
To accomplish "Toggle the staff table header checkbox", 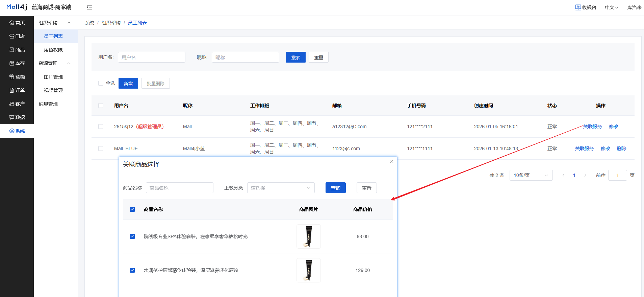I will click(101, 106).
